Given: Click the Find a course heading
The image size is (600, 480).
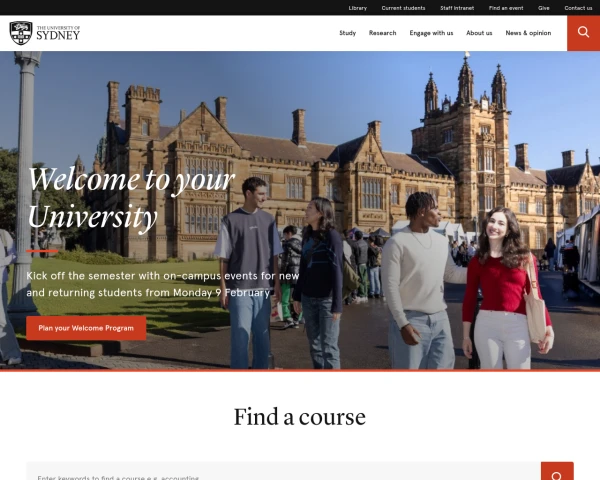Looking at the screenshot, I should tap(300, 416).
